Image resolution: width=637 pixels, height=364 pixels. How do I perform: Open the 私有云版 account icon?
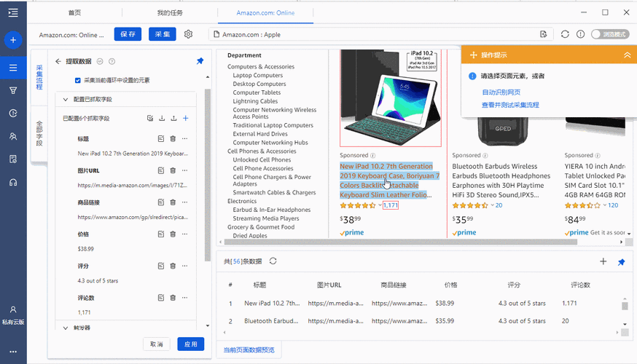pos(13,315)
